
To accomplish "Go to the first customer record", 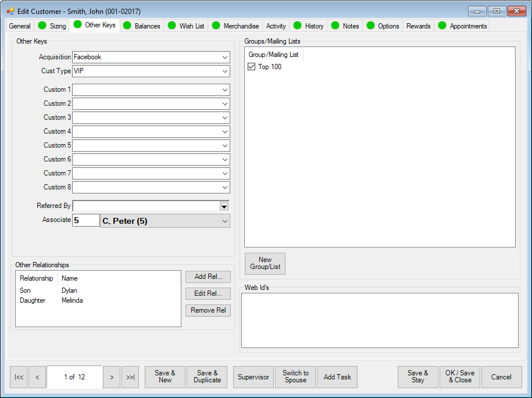I will (19, 377).
